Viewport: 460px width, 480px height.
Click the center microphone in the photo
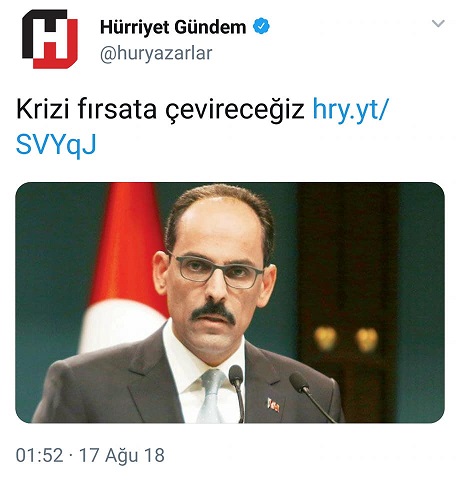click(237, 392)
